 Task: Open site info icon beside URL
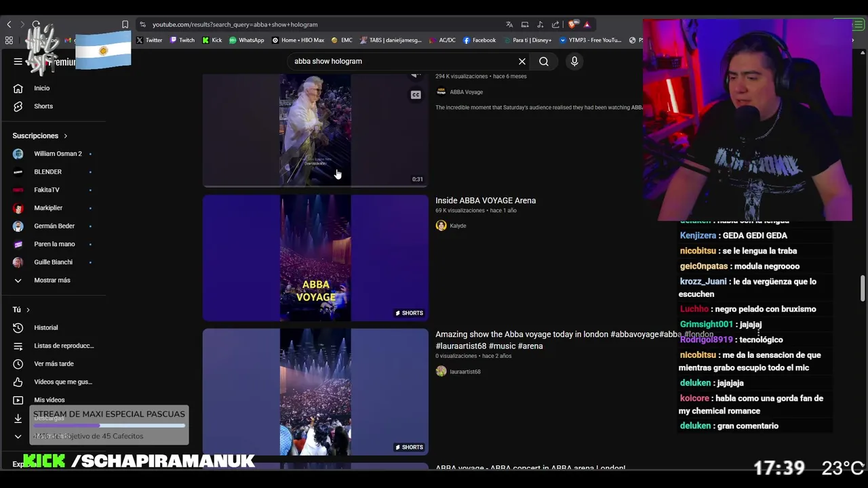pyautogui.click(x=142, y=24)
